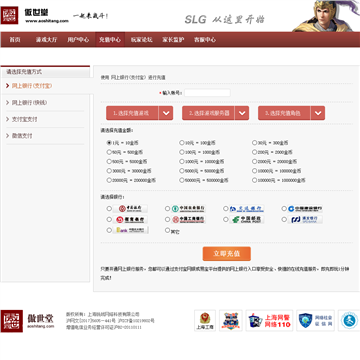Select the 100000元 = 1000000金币 amount
Image resolution: width=360 pixels, height=360 pixels.
click(x=254, y=180)
